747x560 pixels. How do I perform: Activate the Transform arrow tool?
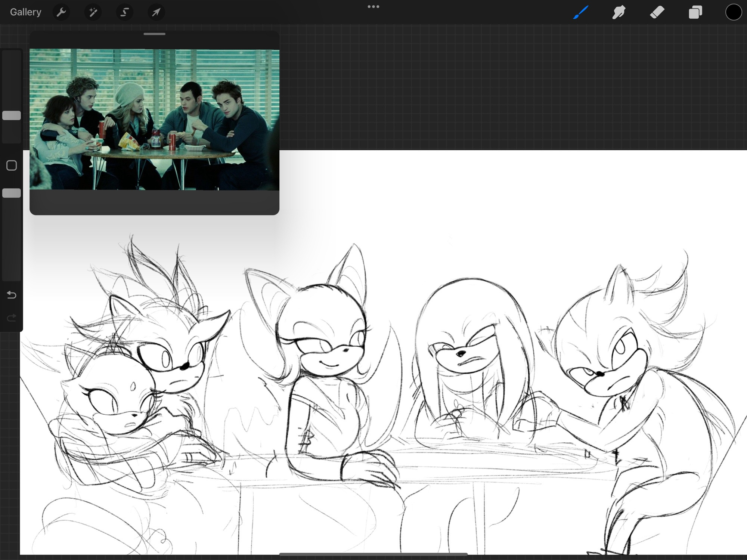click(x=156, y=12)
